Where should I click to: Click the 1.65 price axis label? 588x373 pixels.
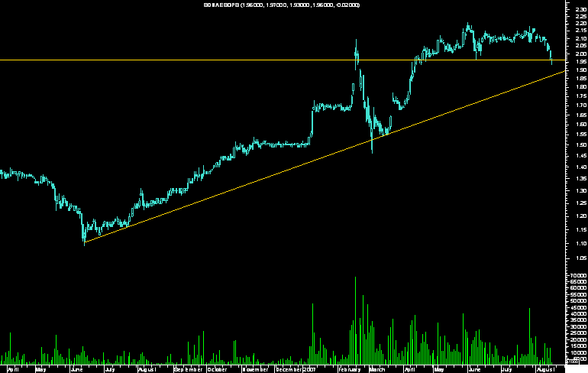click(580, 115)
